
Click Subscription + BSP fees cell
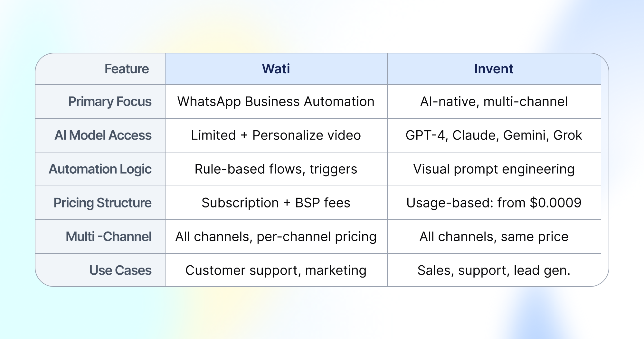tap(276, 203)
